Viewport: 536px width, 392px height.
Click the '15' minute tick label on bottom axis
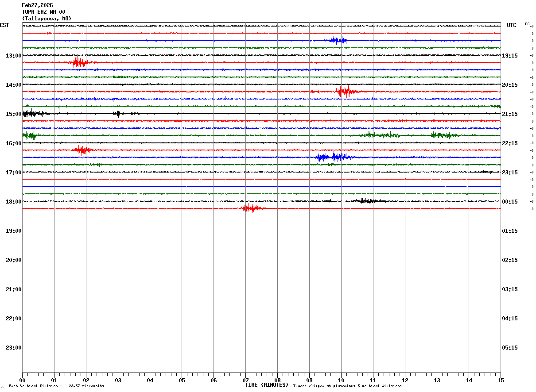tap(501, 380)
